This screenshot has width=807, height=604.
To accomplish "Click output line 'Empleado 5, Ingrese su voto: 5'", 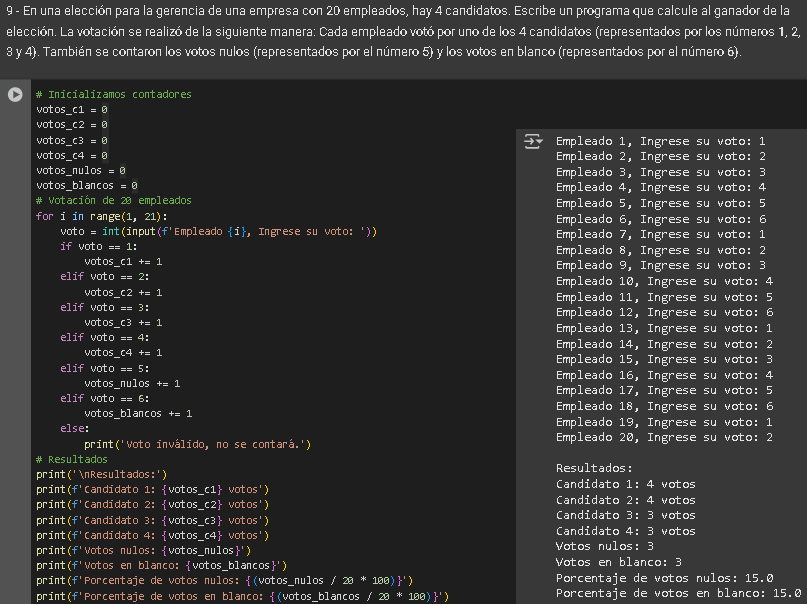I will [661, 203].
